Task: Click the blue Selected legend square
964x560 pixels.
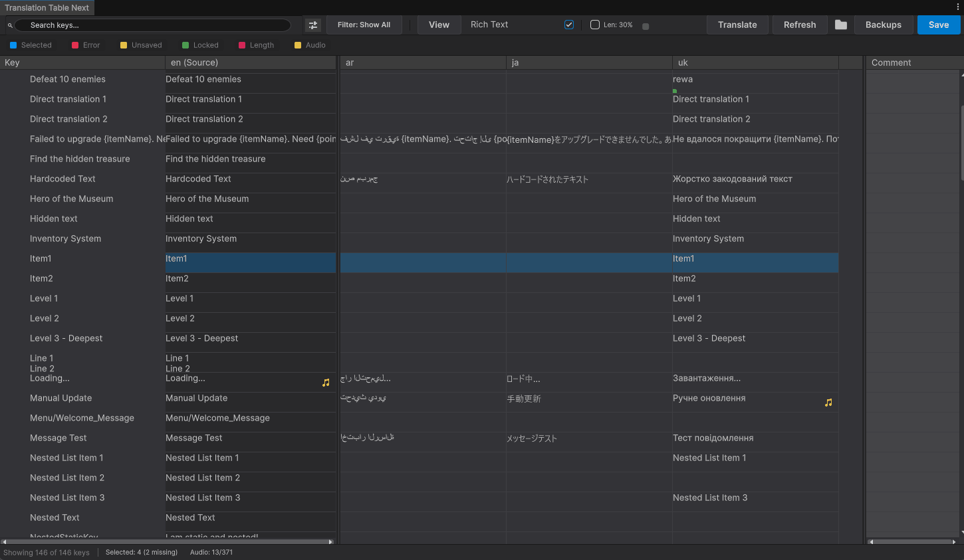Action: (12, 45)
